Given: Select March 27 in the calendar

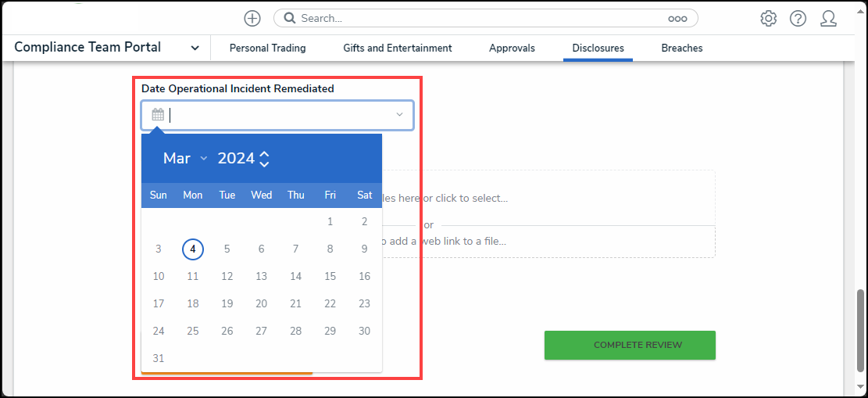Looking at the screenshot, I should [261, 331].
